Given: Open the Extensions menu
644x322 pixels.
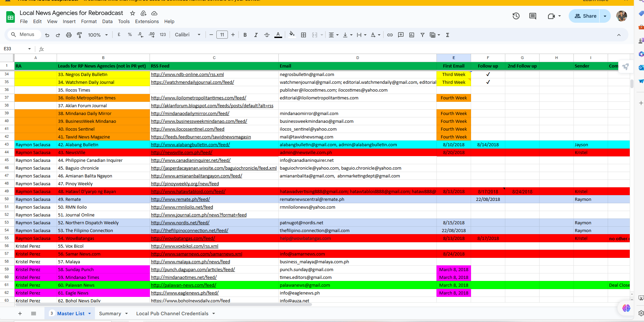Looking at the screenshot, I should pos(147,21).
